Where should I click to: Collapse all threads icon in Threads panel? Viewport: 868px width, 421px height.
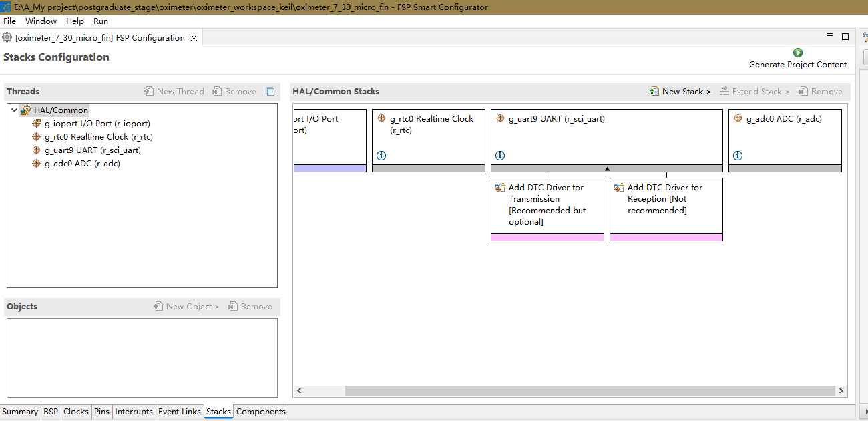click(x=270, y=92)
